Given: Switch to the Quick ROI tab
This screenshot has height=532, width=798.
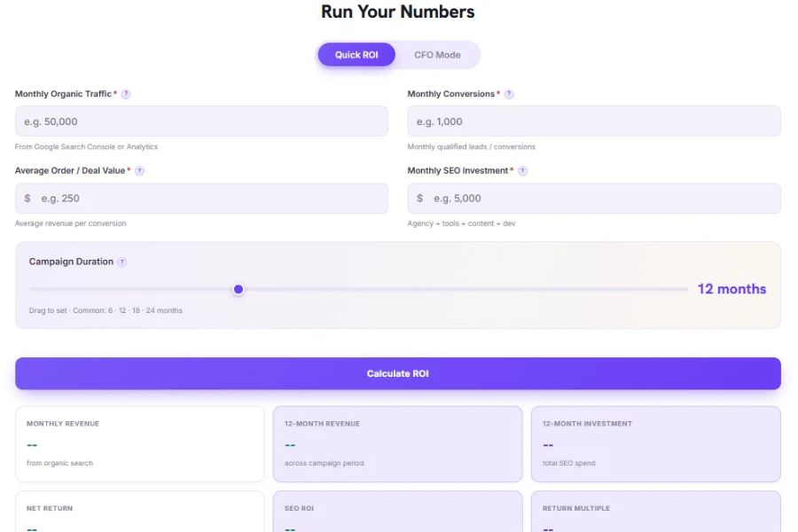Looking at the screenshot, I should point(356,55).
